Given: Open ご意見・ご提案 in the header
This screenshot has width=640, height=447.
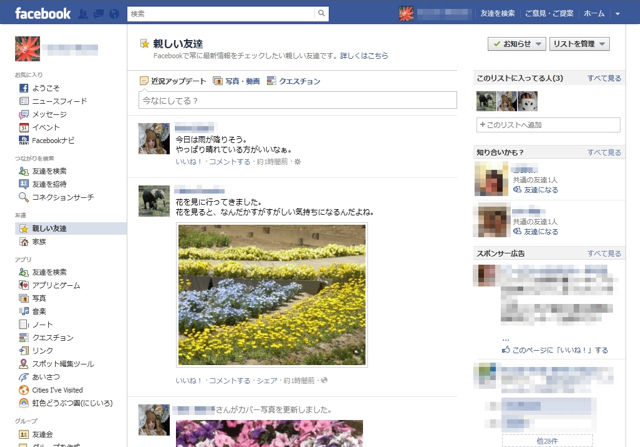Looking at the screenshot, I should click(549, 13).
